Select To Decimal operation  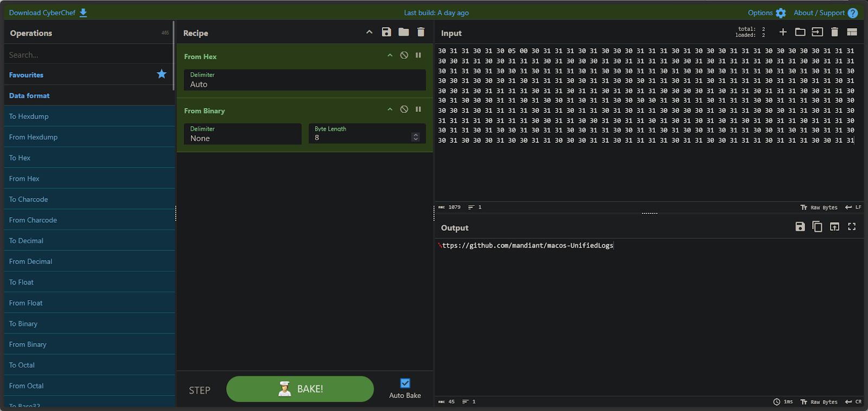[90, 241]
